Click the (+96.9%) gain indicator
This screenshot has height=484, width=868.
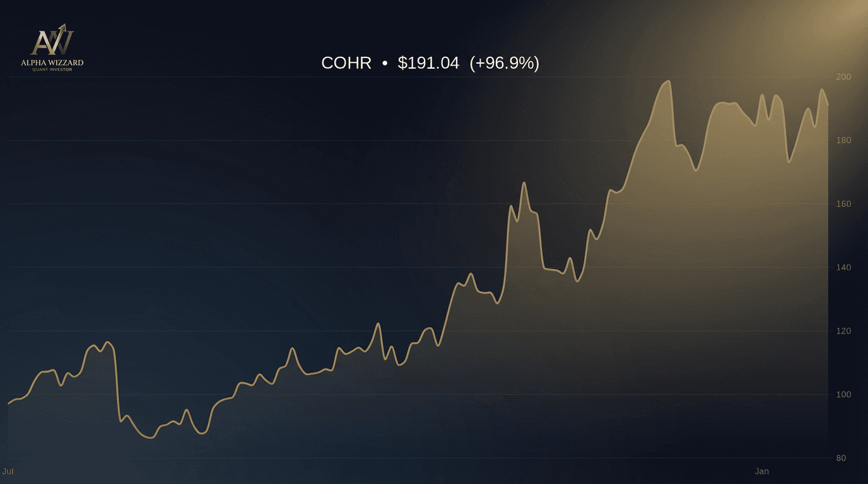pos(504,63)
